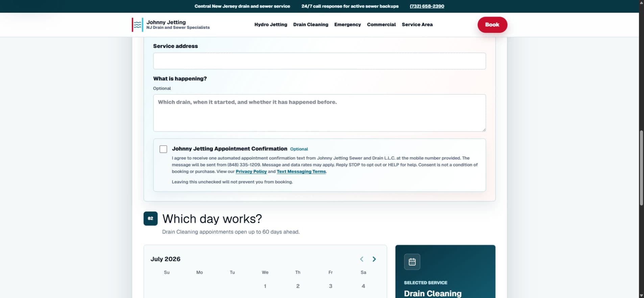The width and height of the screenshot is (644, 298).
Task: Click 'Central New Jersey drain and sewer service'
Action: (242, 6)
